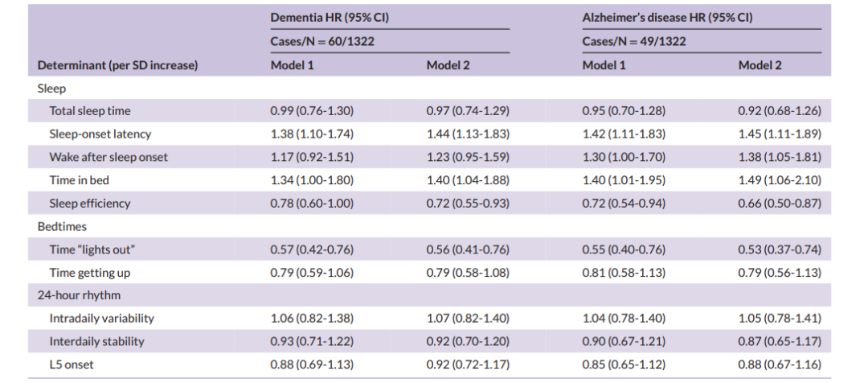The height and width of the screenshot is (383, 868).
Task: Click the "Bedtimes" section heading
Action: tap(62, 227)
